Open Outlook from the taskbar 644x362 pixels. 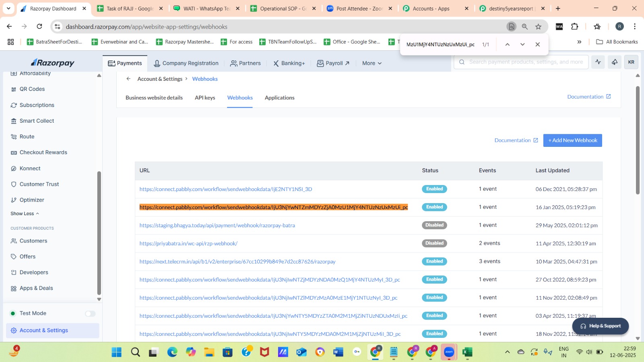[x=301, y=352]
